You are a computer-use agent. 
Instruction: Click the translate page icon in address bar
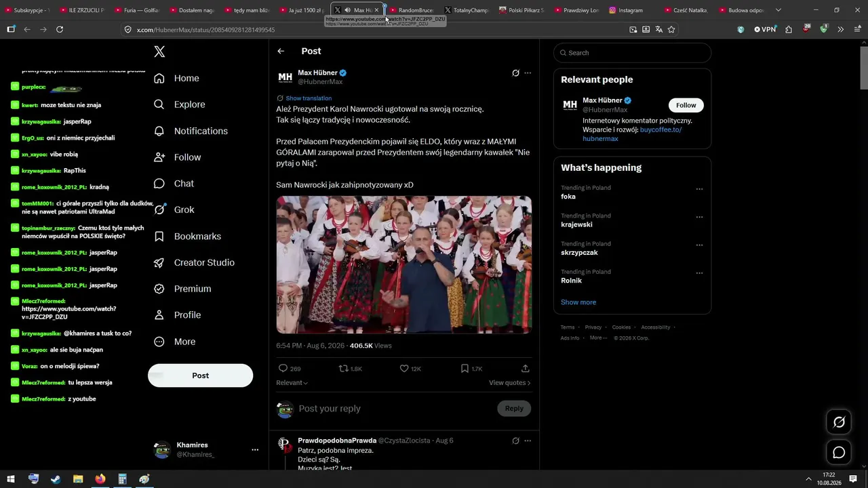(658, 30)
